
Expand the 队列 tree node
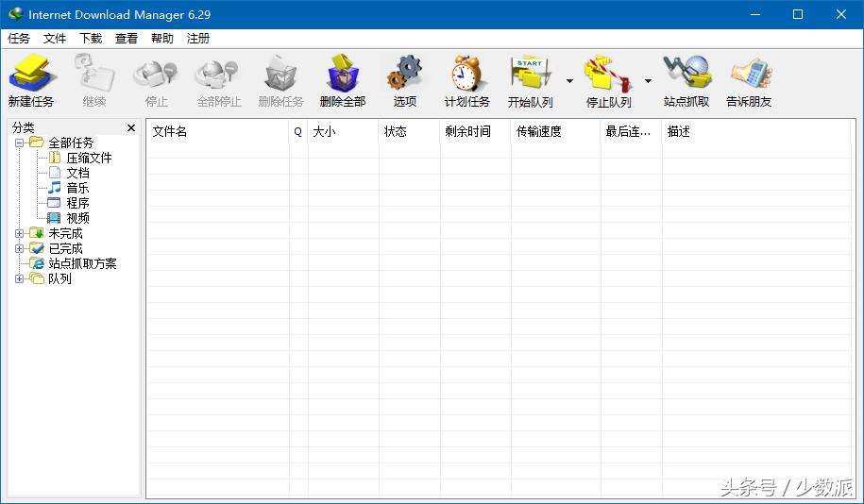pos(20,278)
